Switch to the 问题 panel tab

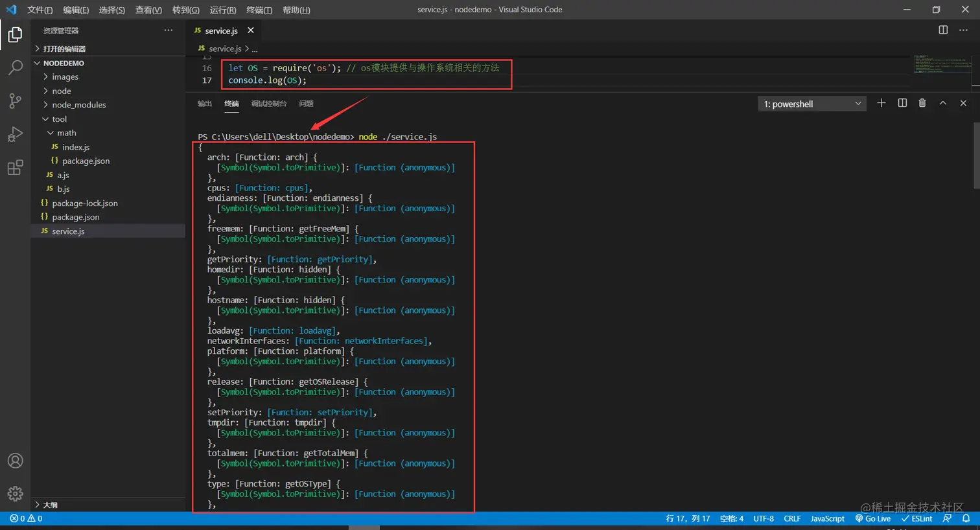click(307, 104)
